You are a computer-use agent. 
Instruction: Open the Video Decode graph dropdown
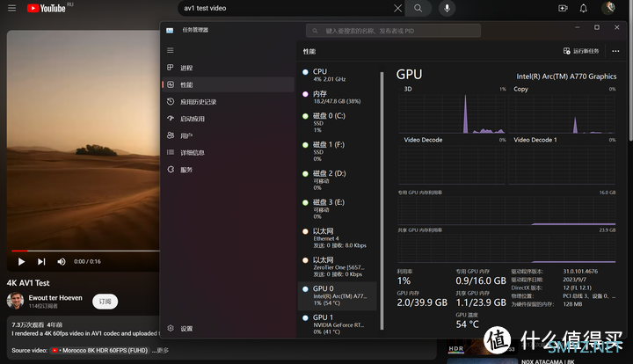tap(423, 140)
